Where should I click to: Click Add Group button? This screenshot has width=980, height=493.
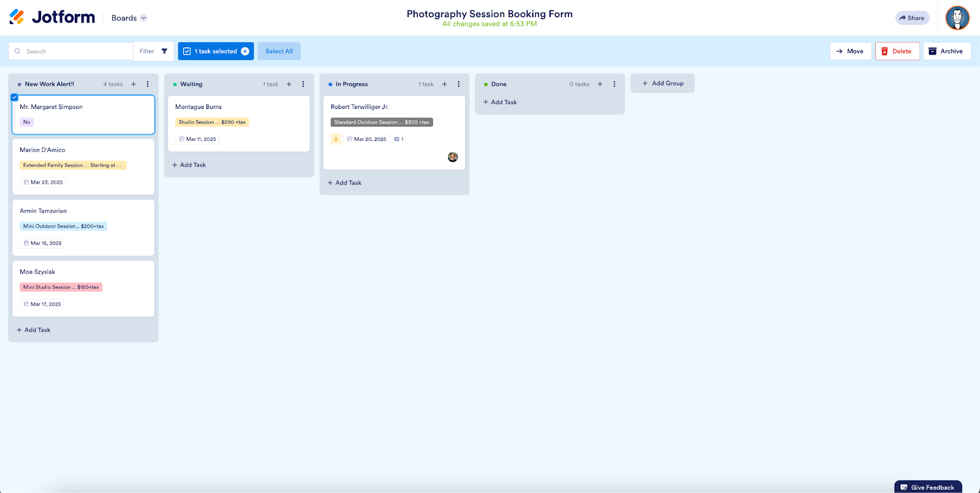coord(662,83)
